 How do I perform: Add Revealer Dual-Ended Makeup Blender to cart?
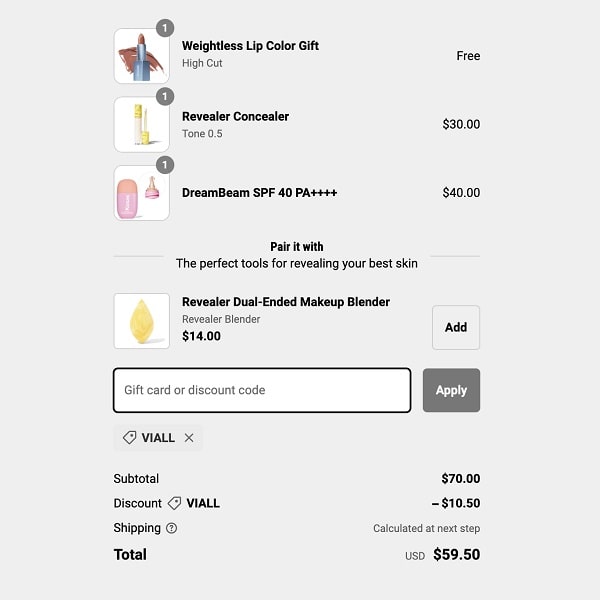click(455, 327)
